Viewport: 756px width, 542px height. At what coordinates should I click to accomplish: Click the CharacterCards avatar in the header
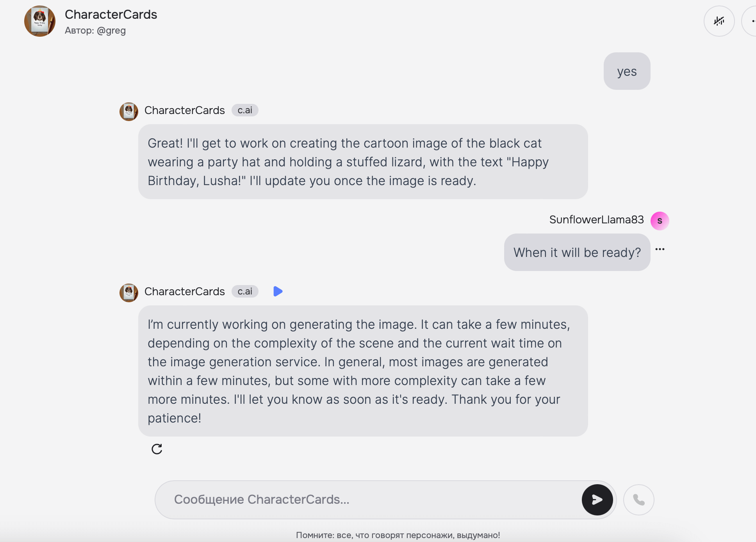click(40, 21)
